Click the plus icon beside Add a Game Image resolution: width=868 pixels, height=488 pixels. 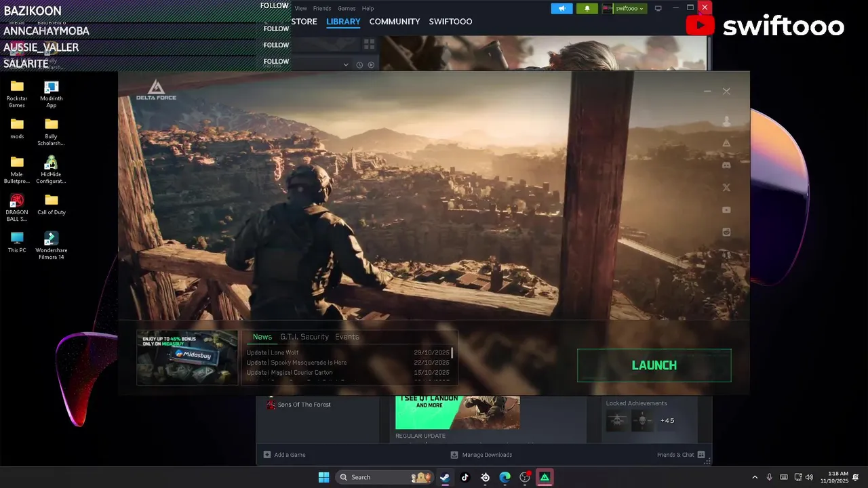pos(267,455)
